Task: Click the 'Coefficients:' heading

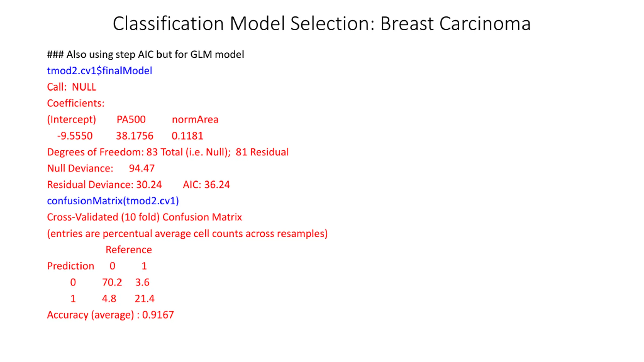Action: 76,103
